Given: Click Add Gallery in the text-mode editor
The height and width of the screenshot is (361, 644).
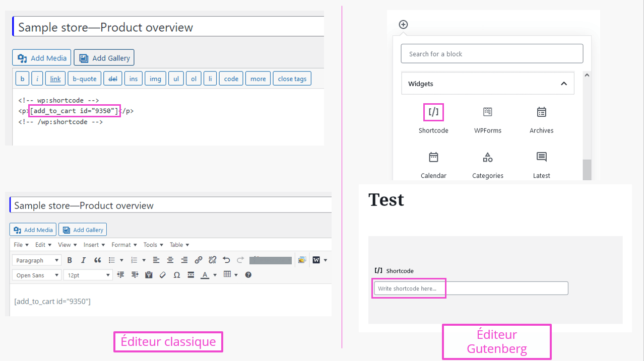Looking at the screenshot, I should coord(104,58).
